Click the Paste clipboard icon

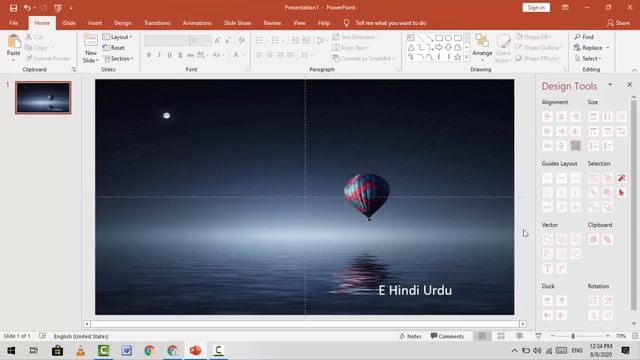click(13, 42)
